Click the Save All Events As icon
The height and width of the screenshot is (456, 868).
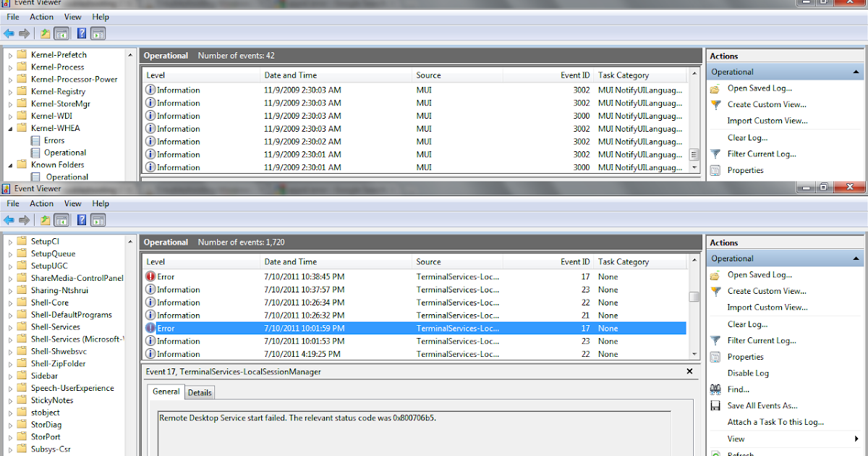(x=716, y=405)
